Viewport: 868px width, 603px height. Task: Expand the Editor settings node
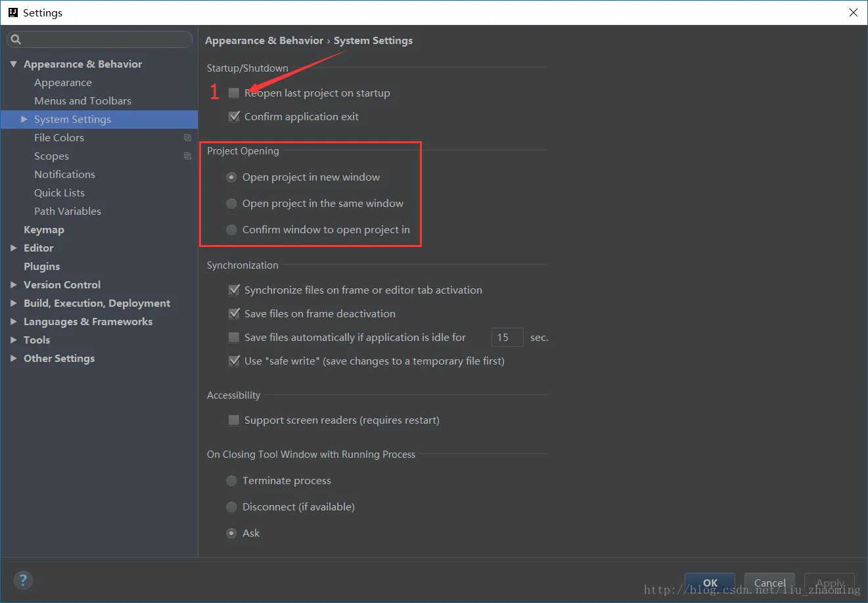click(13, 248)
